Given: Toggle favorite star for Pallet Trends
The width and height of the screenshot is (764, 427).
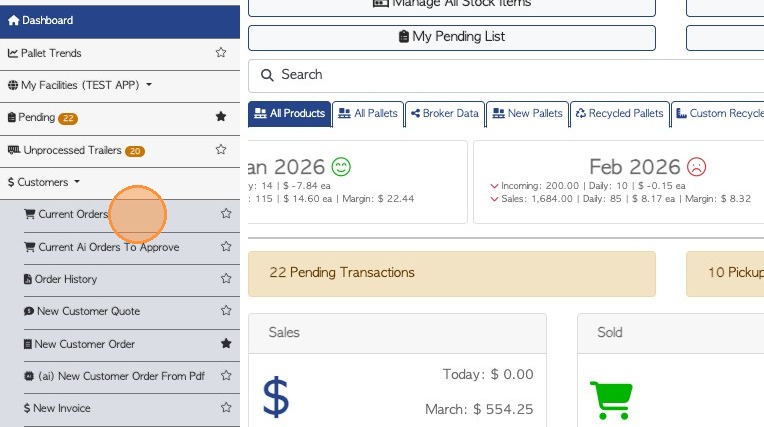Looking at the screenshot, I should coord(221,53).
